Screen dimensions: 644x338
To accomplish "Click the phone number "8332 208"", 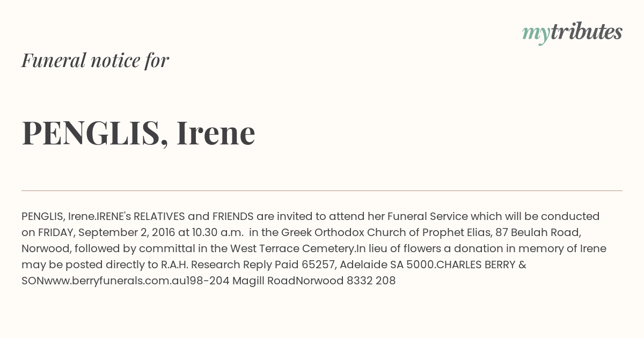I will click(x=371, y=281).
